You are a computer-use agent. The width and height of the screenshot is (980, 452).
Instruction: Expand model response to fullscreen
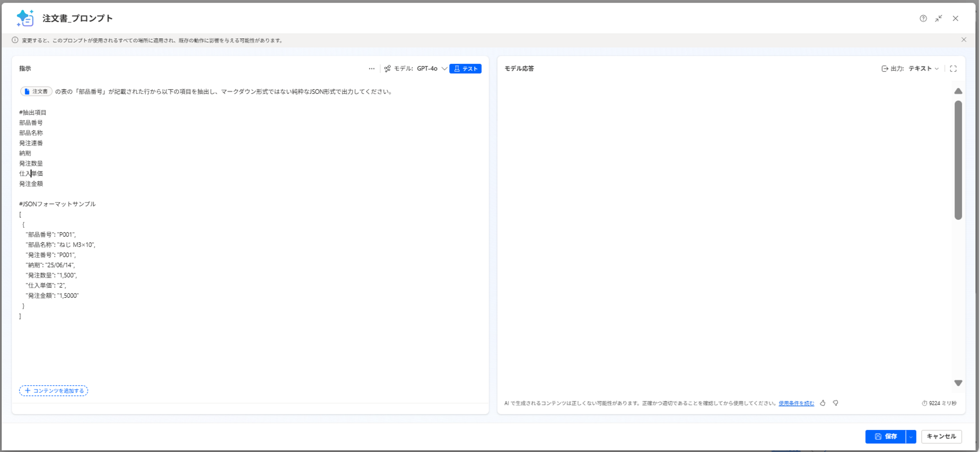(953, 69)
